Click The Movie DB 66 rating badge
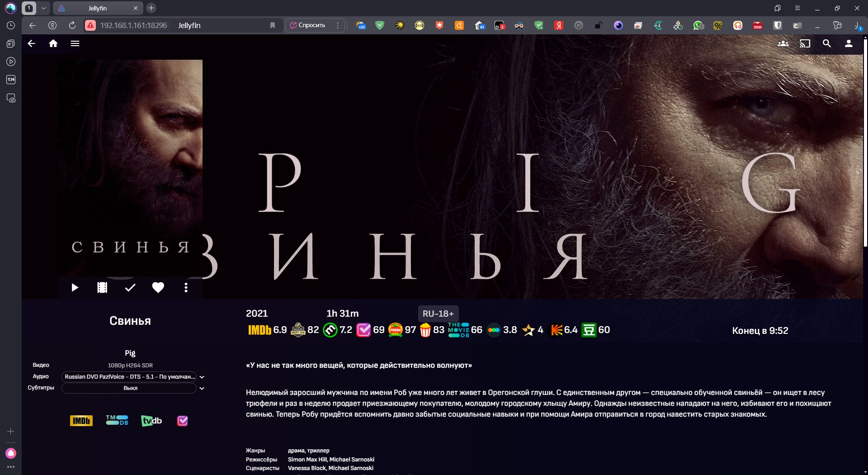The width and height of the screenshot is (868, 475). tap(465, 330)
